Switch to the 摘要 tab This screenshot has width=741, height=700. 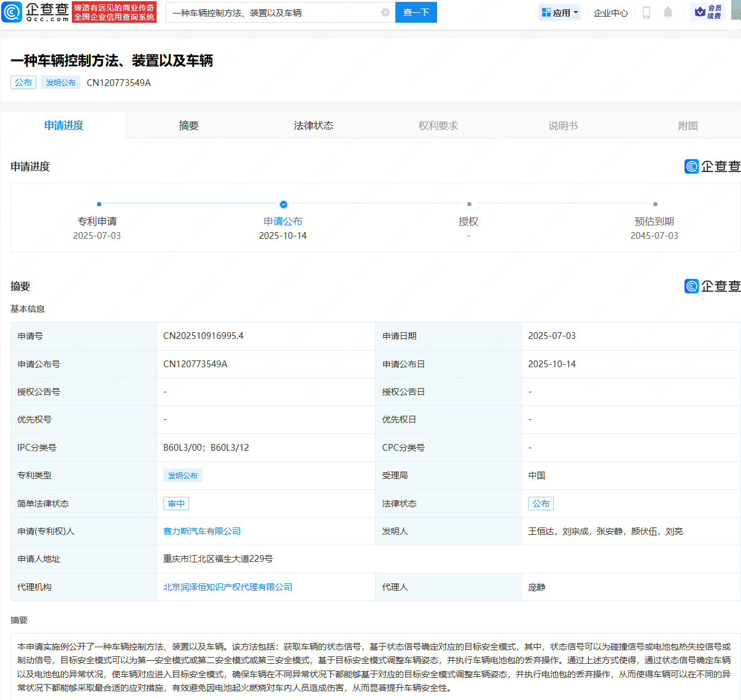click(188, 125)
